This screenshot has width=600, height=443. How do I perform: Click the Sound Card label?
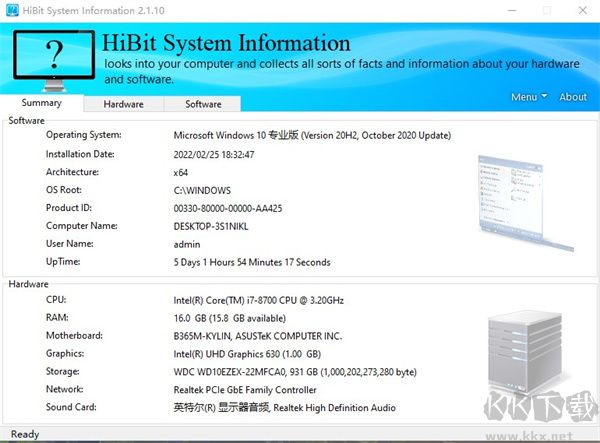click(71, 407)
